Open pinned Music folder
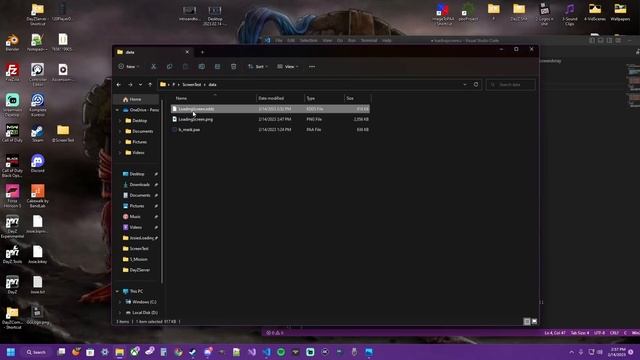 click(x=135, y=217)
